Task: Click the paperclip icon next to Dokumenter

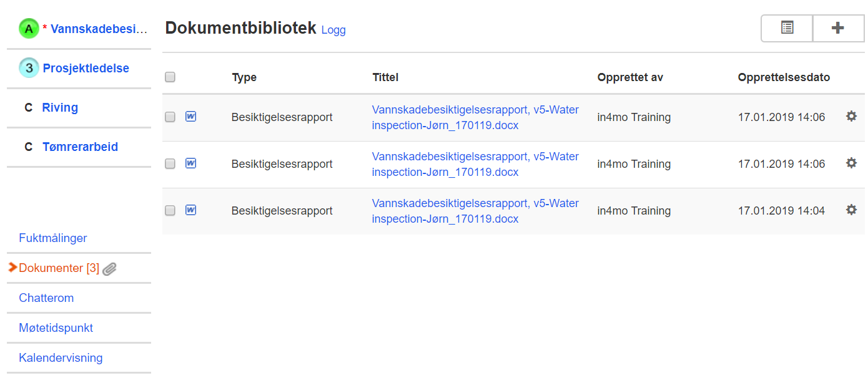Action: pos(110,269)
